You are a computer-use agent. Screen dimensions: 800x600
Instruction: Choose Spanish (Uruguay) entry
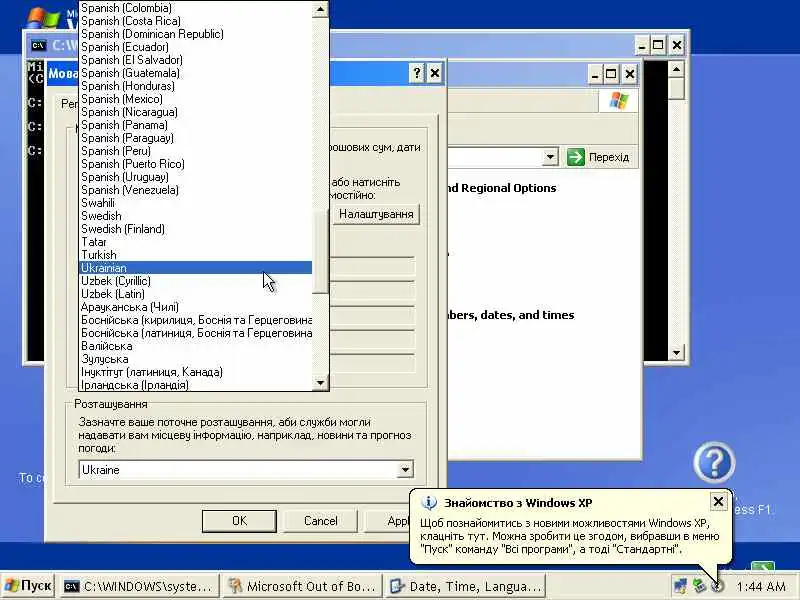[x=196, y=177]
